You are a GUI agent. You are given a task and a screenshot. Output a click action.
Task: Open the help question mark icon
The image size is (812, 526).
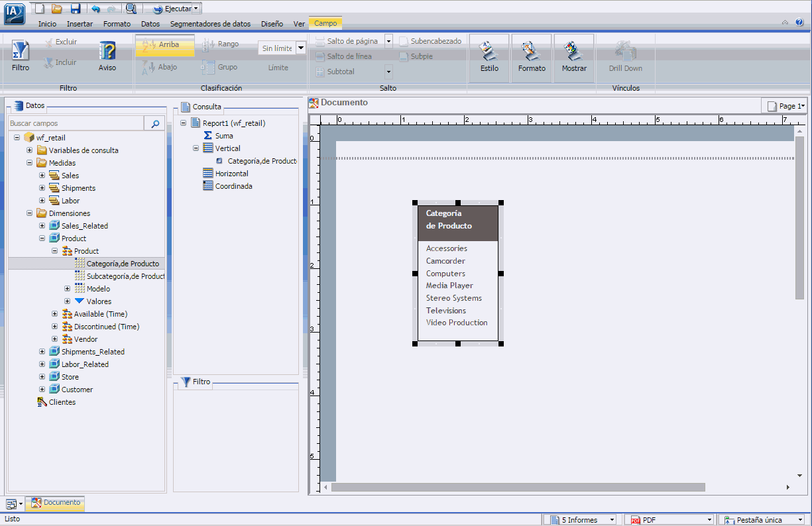click(x=799, y=23)
